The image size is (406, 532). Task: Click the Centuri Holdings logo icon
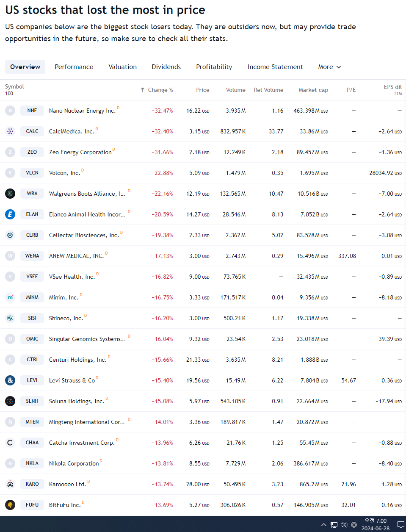[x=10, y=360]
